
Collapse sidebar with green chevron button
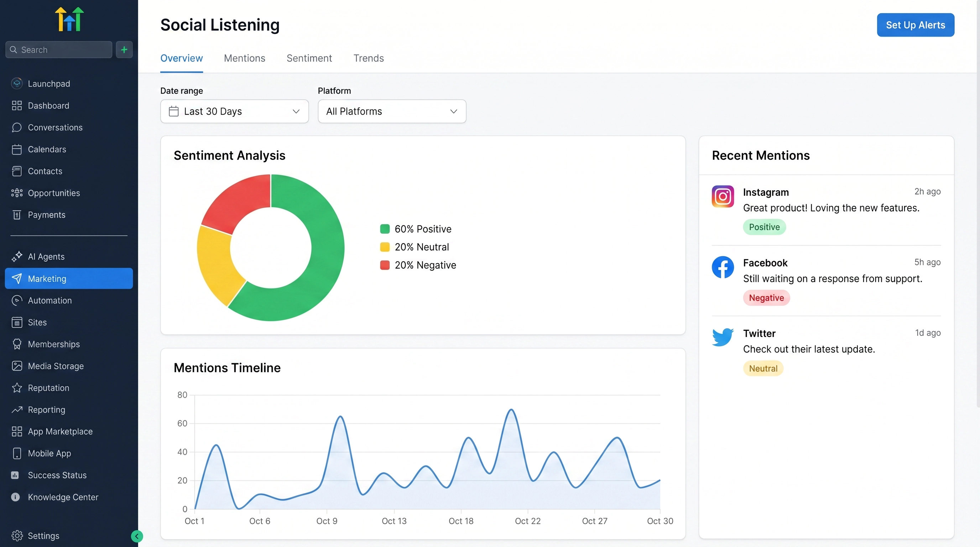[x=137, y=536]
